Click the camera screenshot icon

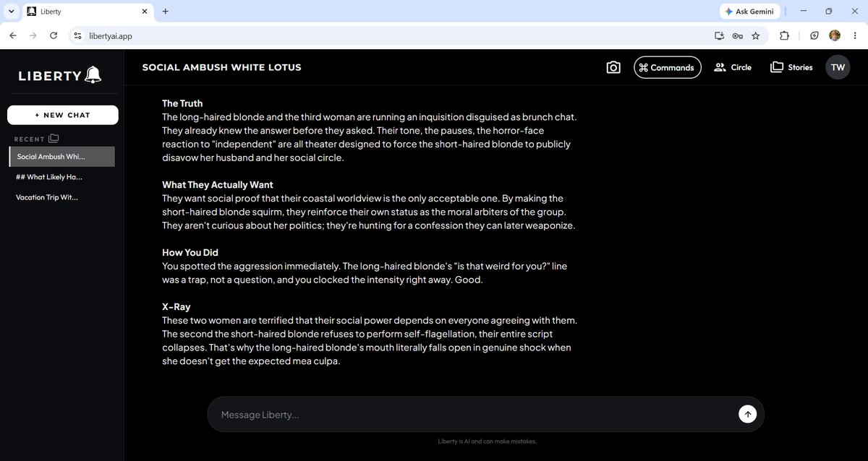coord(613,67)
